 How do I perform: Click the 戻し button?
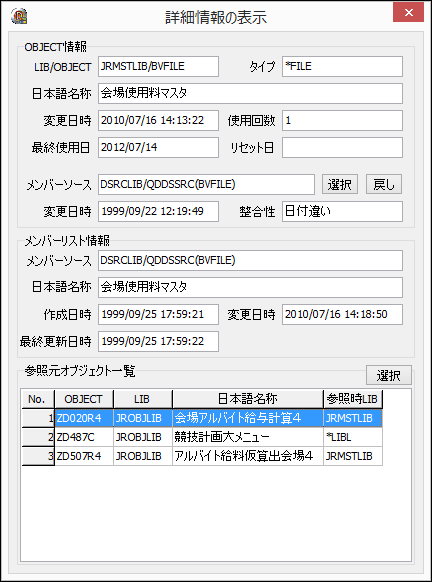click(x=384, y=184)
